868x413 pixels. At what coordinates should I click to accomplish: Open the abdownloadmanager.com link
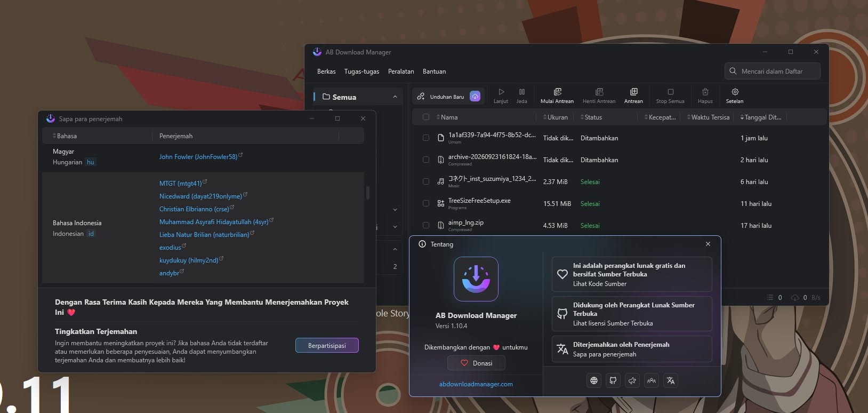476,384
